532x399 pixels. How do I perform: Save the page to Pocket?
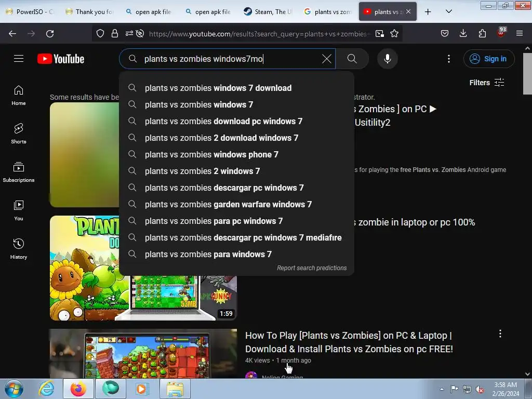445,33
